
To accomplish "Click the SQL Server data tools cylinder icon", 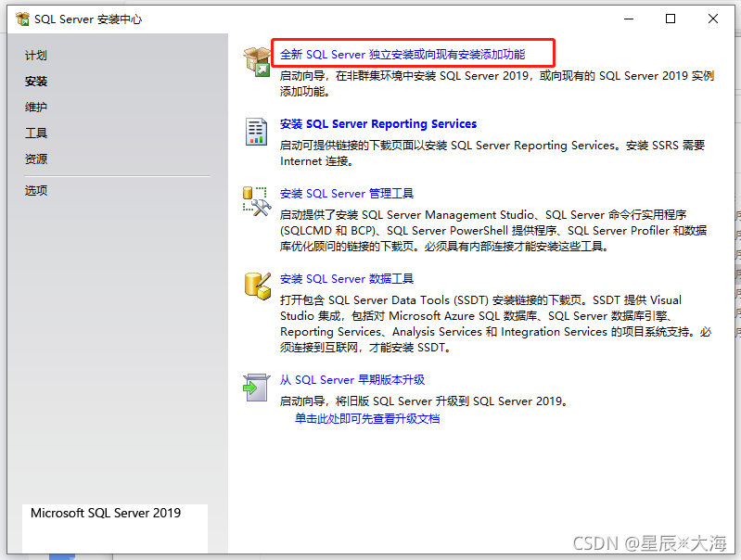I will point(258,286).
